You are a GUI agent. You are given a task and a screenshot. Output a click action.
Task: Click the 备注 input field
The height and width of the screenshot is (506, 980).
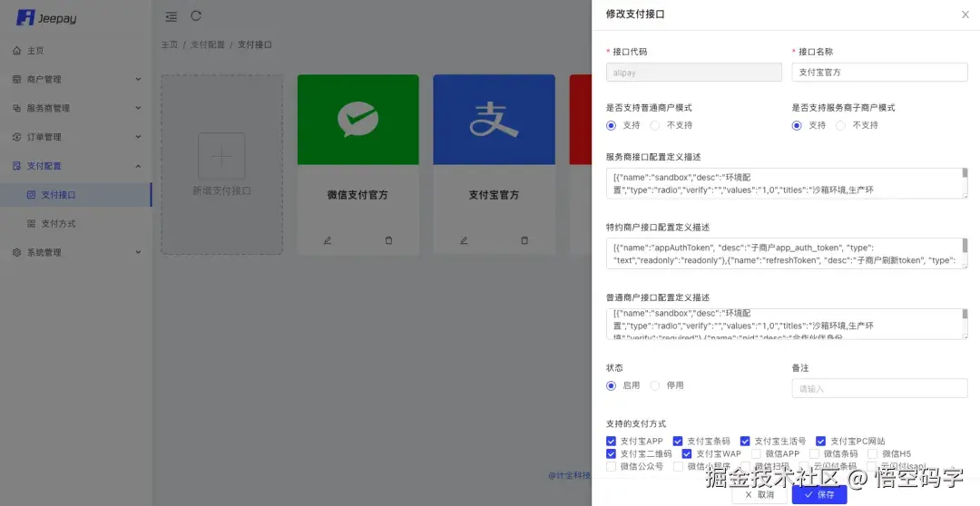[x=879, y=388]
